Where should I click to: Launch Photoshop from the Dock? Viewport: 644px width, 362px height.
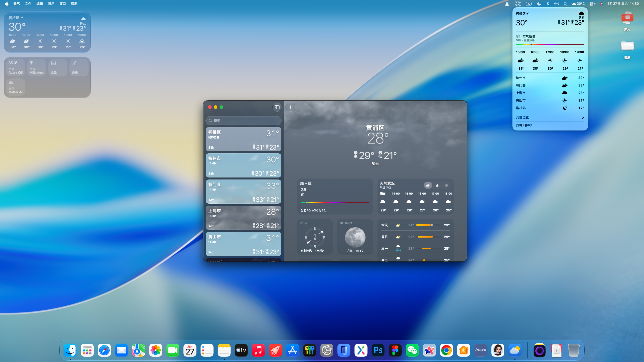point(378,350)
